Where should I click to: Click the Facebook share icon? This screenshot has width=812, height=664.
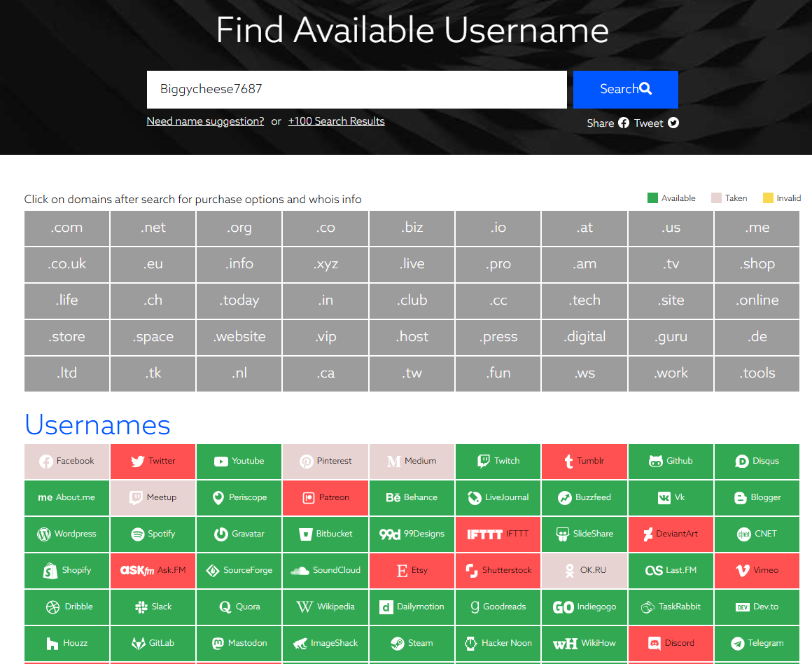pyautogui.click(x=624, y=123)
